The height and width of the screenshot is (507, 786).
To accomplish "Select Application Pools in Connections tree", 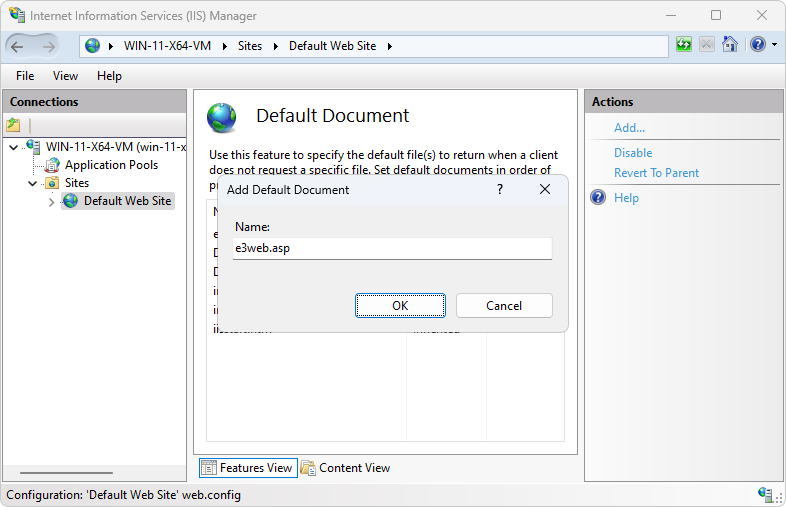I will (x=111, y=165).
